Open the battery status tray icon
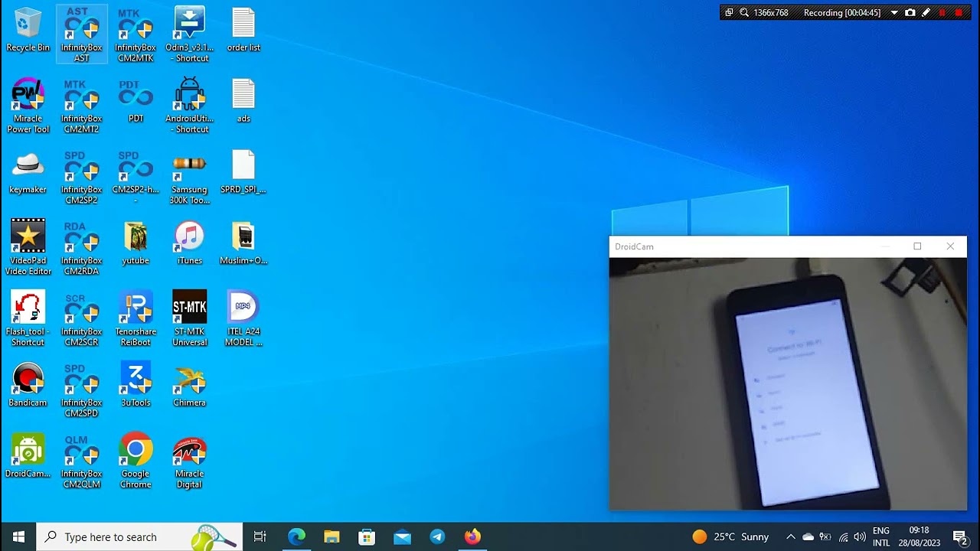Viewport: 980px width, 551px height. [x=825, y=536]
